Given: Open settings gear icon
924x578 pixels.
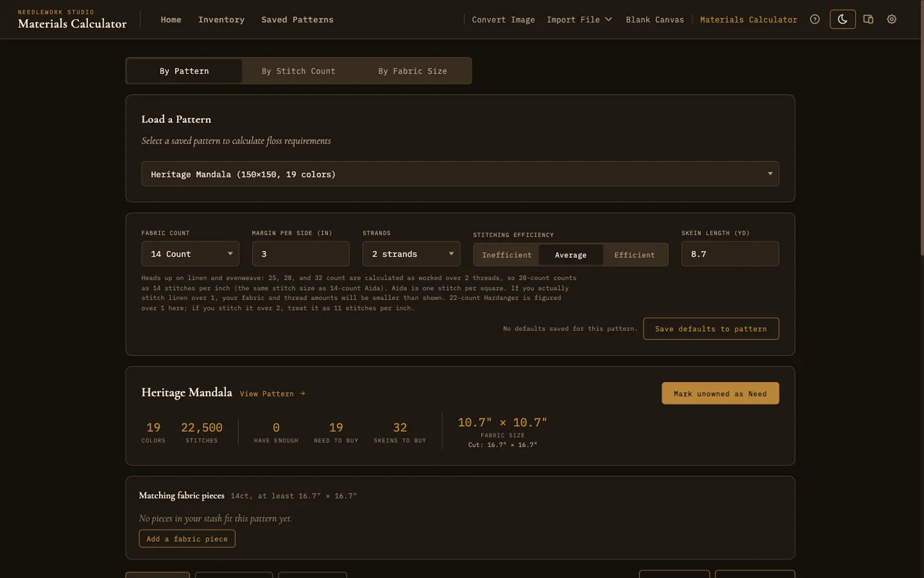Looking at the screenshot, I should [x=892, y=19].
